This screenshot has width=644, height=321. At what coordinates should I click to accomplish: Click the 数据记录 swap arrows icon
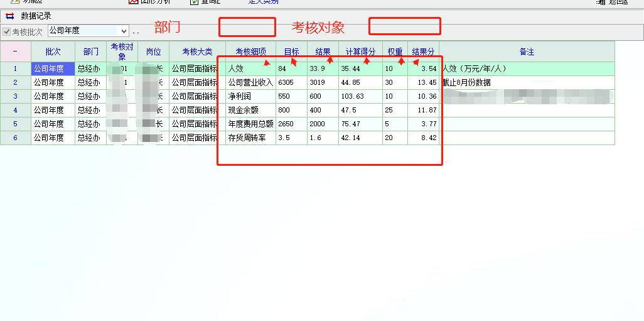click(9, 16)
